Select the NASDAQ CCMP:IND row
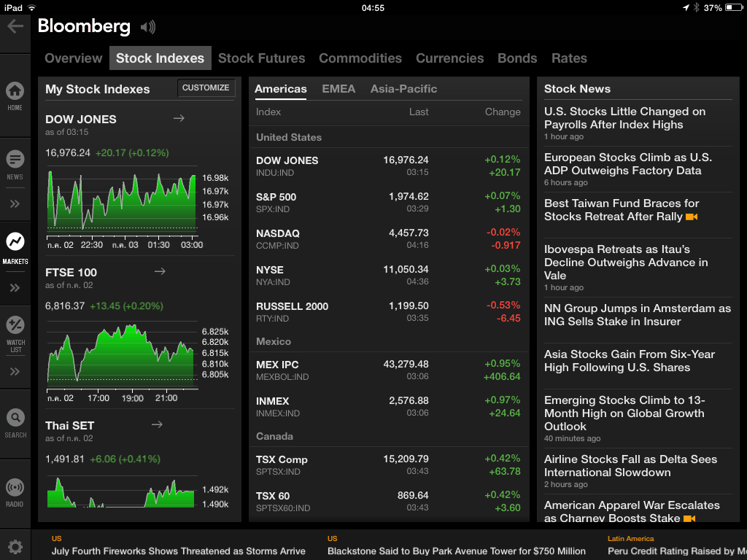747x560 pixels. tap(388, 239)
